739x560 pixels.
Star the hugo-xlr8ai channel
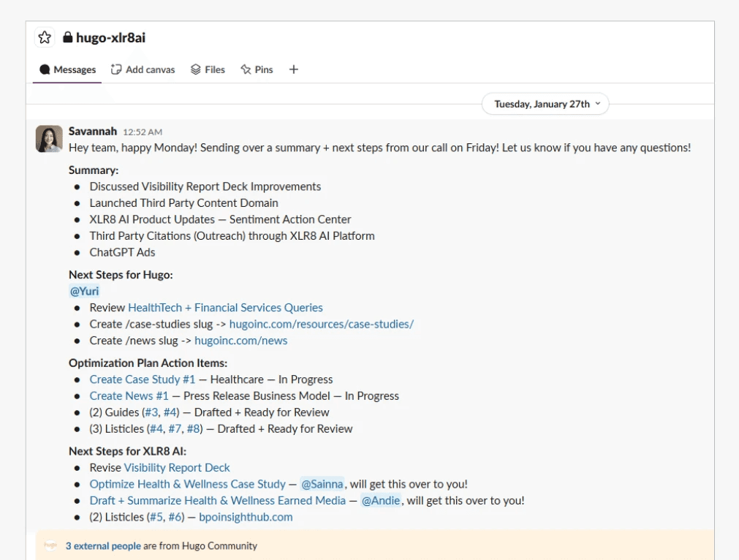45,37
